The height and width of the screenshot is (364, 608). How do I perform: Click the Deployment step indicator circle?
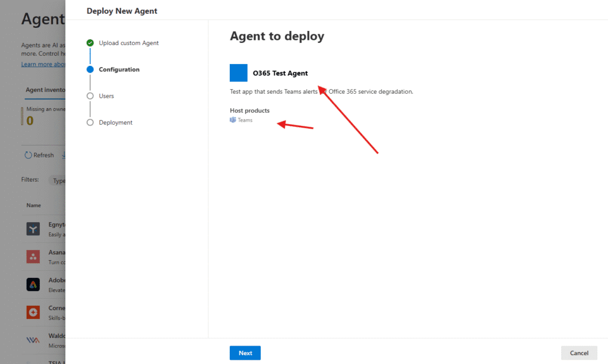pyautogui.click(x=90, y=122)
